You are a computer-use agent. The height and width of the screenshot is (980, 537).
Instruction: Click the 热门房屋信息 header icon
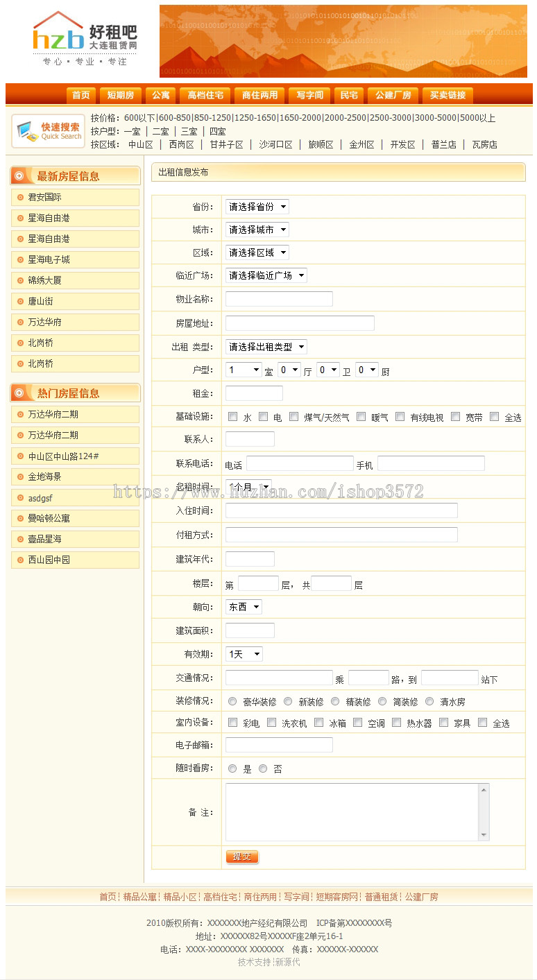[x=19, y=393]
